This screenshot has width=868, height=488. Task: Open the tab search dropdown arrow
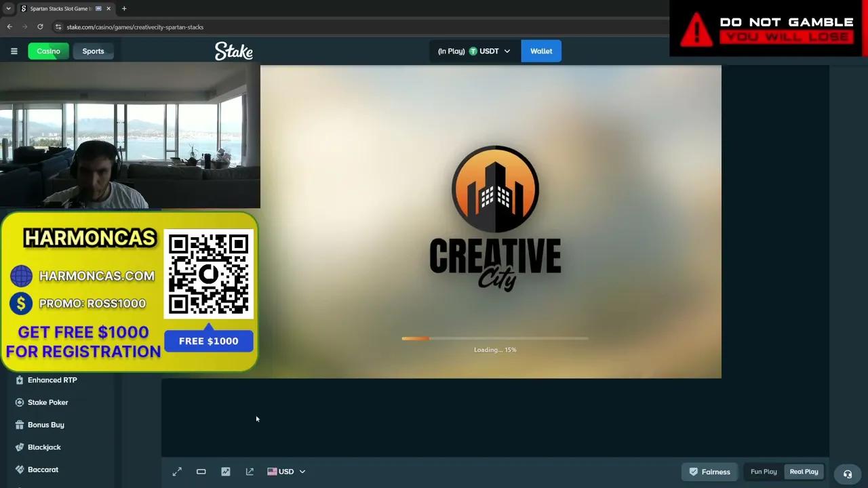8,9
